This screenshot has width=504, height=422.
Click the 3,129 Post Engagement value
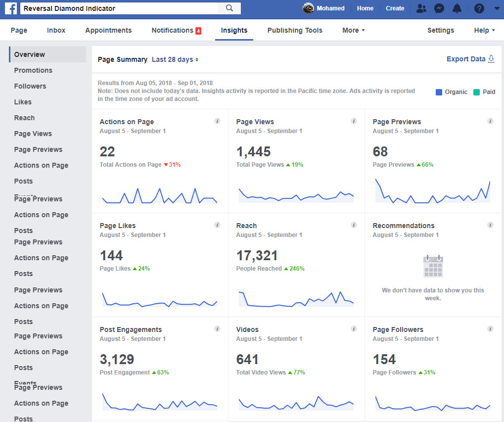117,359
